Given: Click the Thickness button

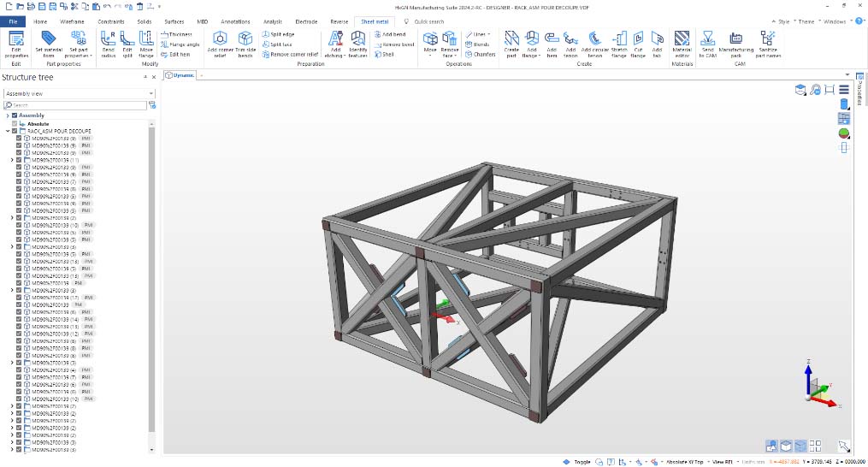Looking at the screenshot, I should pos(176,34).
